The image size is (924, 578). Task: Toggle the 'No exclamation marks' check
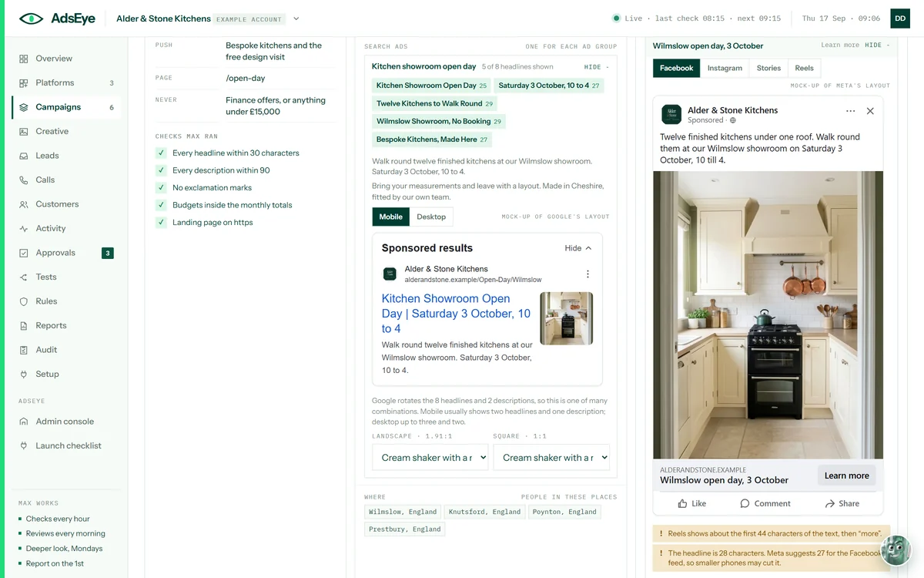click(x=161, y=187)
